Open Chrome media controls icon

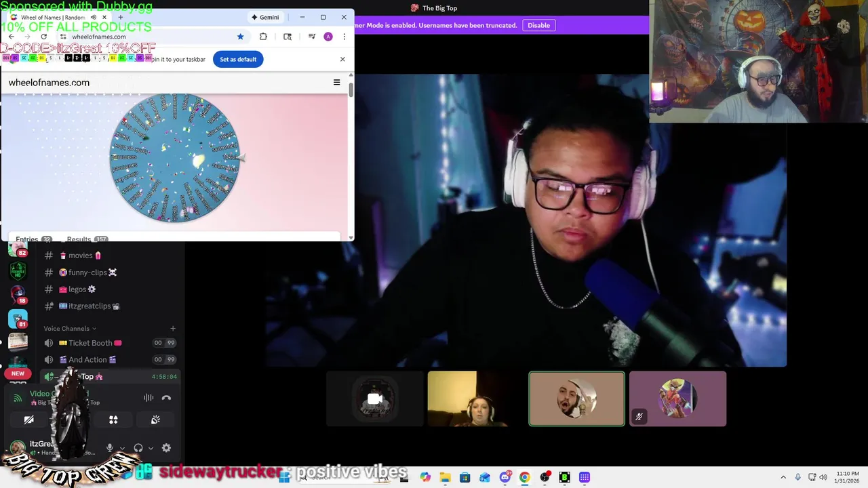(x=312, y=37)
